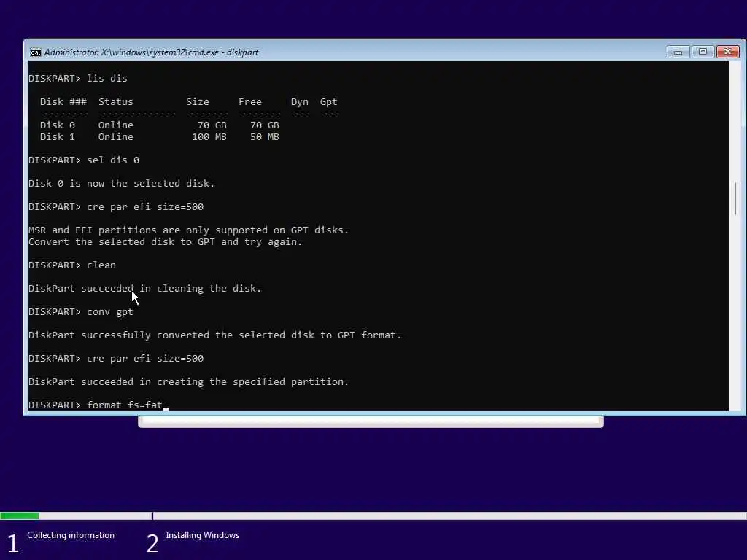Image resolution: width=747 pixels, height=560 pixels.
Task: Click 'Disk 0 is now the selected disk.' message
Action: [122, 183]
